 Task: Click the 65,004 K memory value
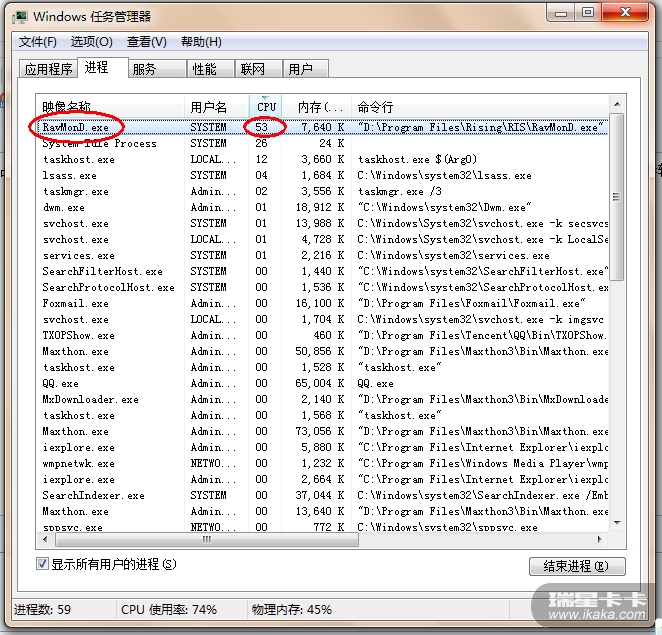click(319, 383)
